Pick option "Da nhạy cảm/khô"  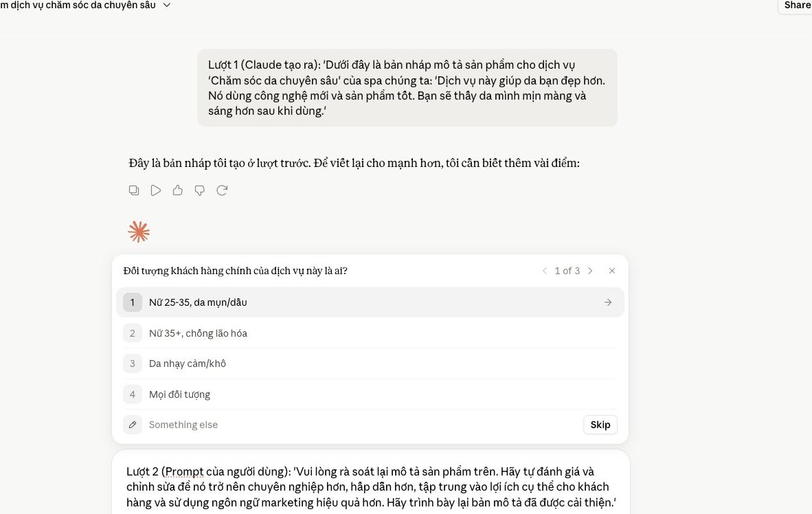click(370, 364)
